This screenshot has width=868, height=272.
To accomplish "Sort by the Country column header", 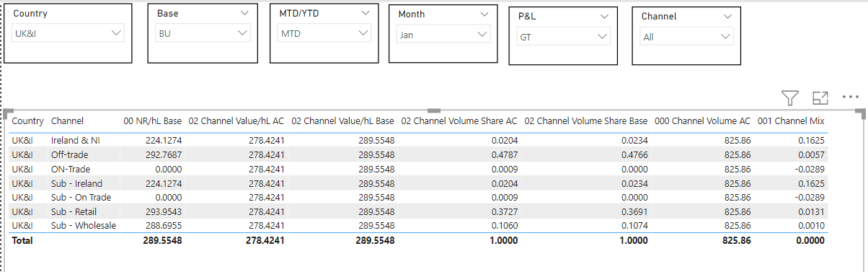I will [x=27, y=121].
